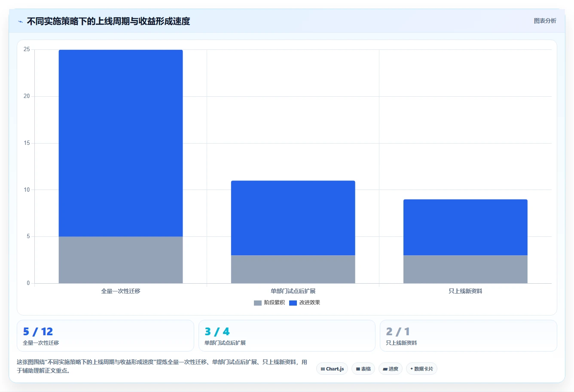Toggle the 阶段累积 legend swatch
The width and height of the screenshot is (574, 392).
click(258, 303)
